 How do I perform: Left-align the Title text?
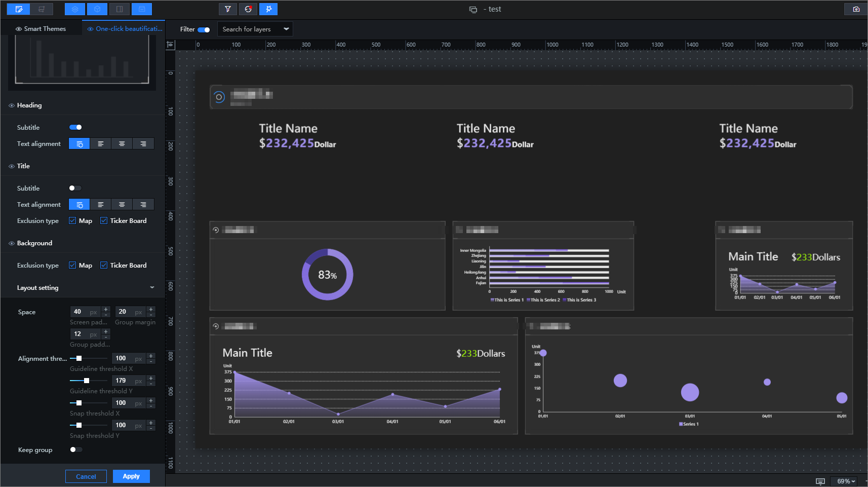click(x=101, y=205)
